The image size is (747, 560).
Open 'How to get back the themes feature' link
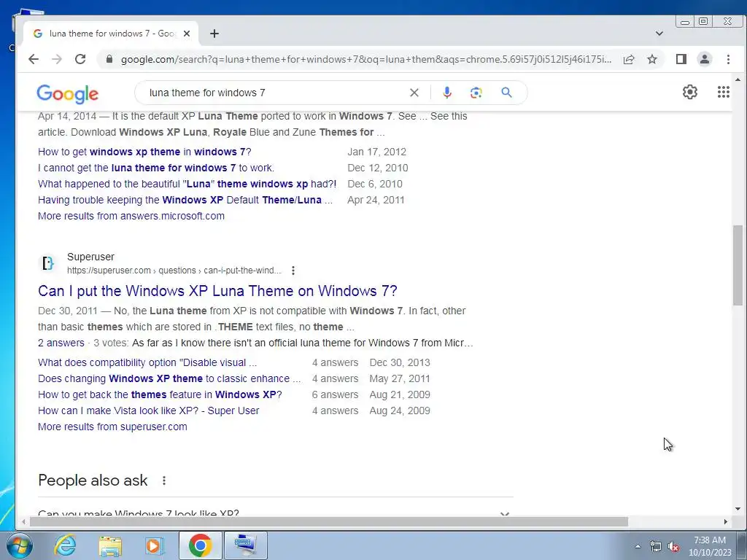point(160,394)
